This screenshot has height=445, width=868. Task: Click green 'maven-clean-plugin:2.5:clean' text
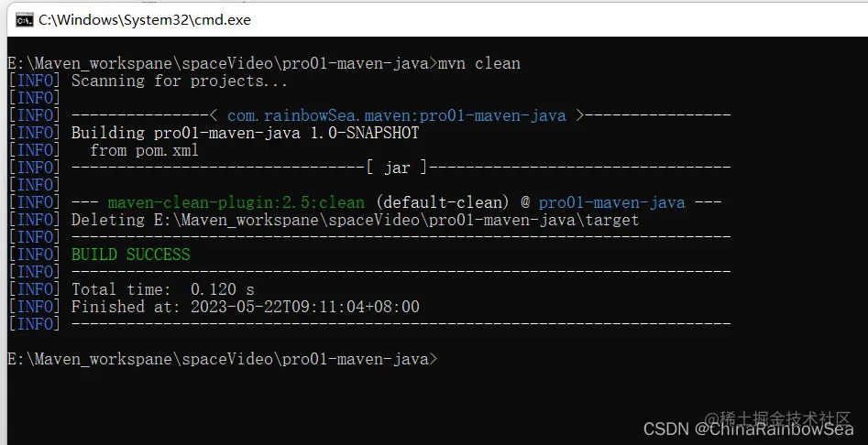(x=236, y=202)
